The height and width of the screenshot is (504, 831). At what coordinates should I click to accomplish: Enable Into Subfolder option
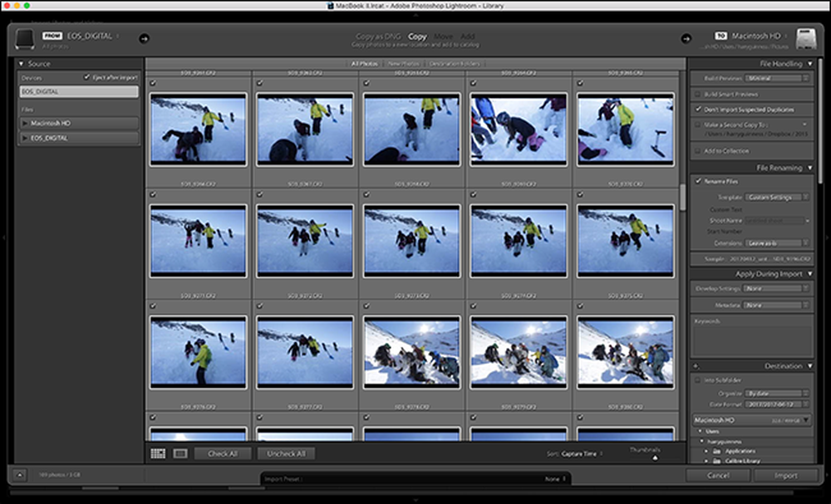[x=697, y=380]
